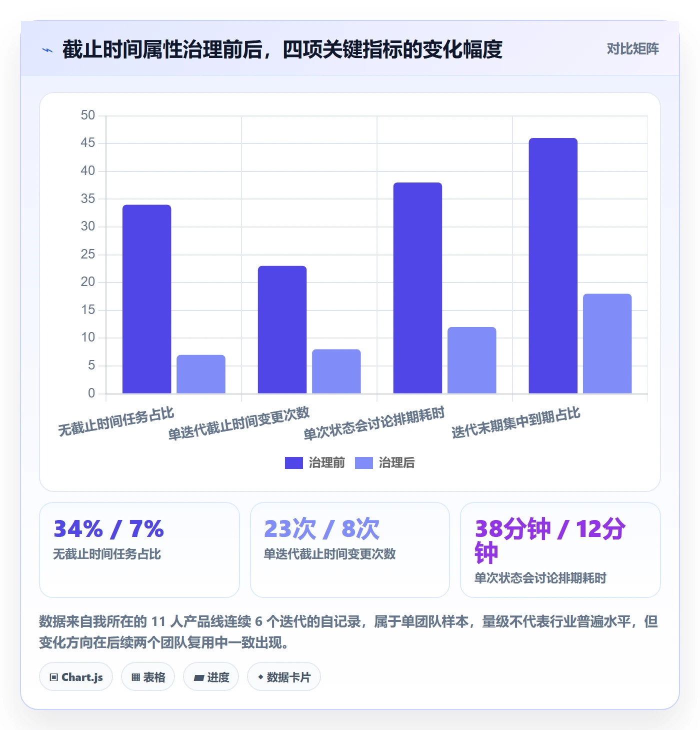Screen dimensions: 700x730
Task: Click the 治理前 bar for 迭代末期集中到期占比
Action: pos(553,265)
